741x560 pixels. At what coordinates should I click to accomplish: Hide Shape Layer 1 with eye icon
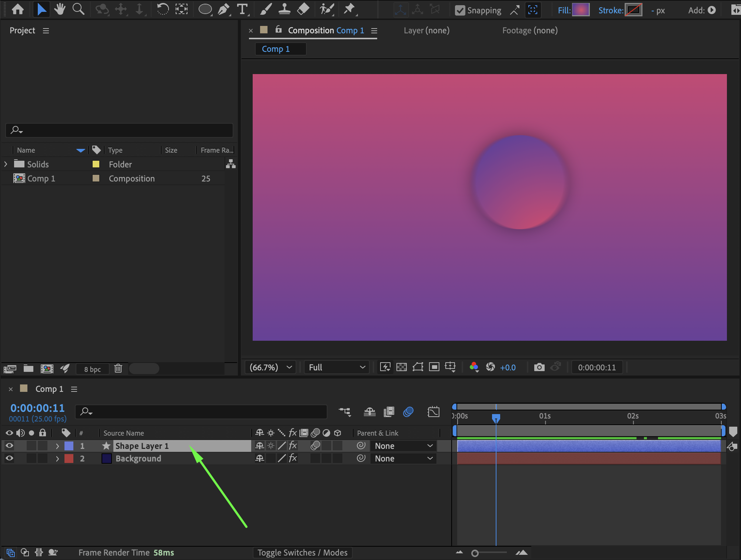9,446
